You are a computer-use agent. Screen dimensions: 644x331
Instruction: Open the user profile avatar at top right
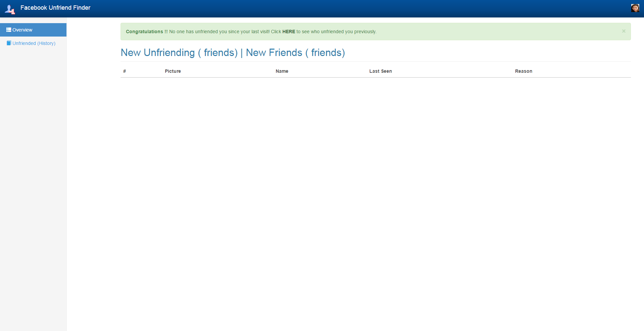tap(635, 8)
